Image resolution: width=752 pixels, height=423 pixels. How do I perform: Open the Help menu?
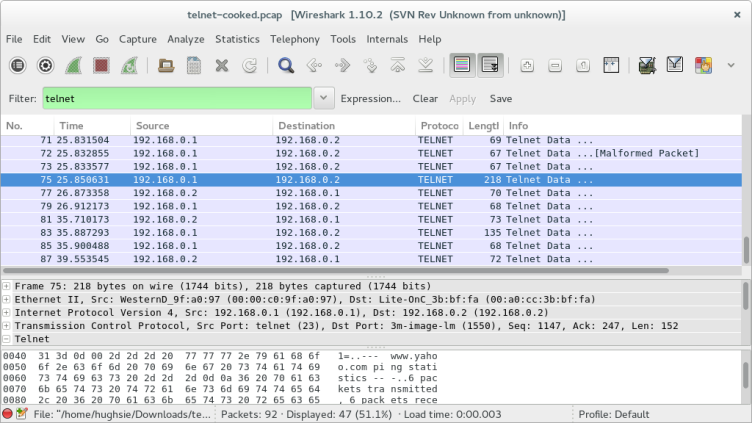tap(430, 39)
